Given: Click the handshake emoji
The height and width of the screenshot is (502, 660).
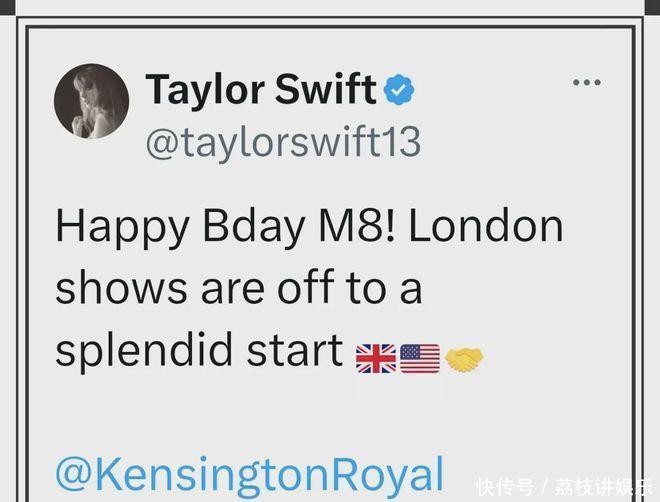Looking at the screenshot, I should tap(464, 360).
